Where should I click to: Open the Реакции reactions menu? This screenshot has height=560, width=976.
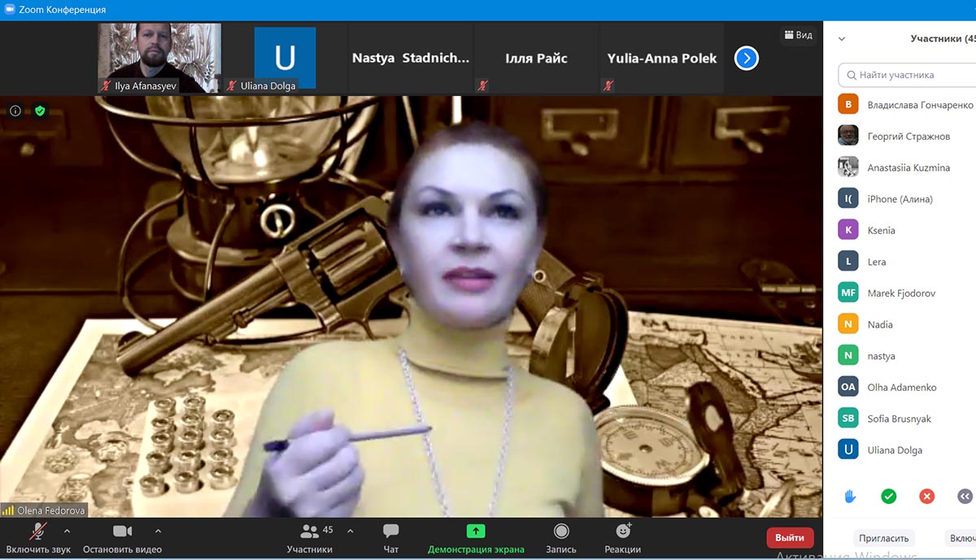(x=623, y=538)
